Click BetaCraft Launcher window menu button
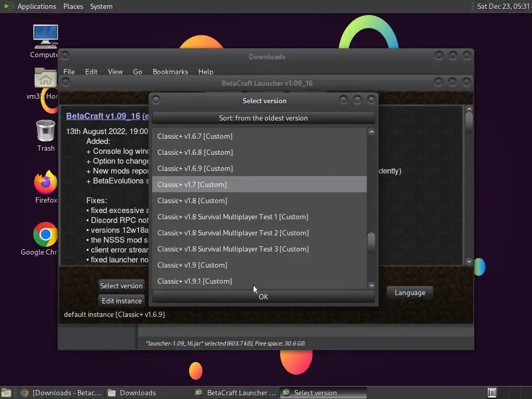 pos(65,82)
